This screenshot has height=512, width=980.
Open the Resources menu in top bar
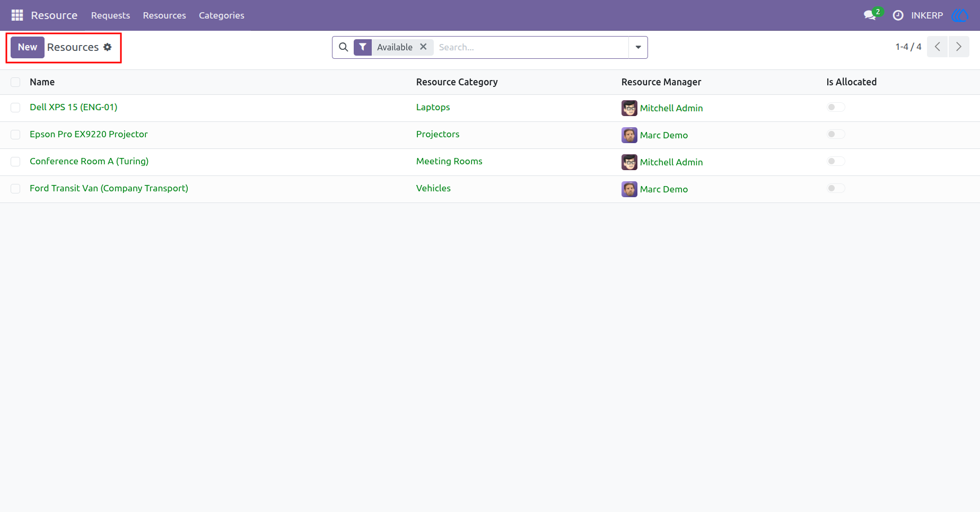coord(164,15)
